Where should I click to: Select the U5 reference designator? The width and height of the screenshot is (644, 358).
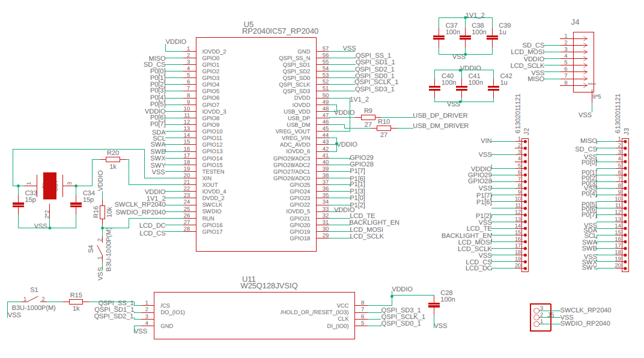coord(249,25)
